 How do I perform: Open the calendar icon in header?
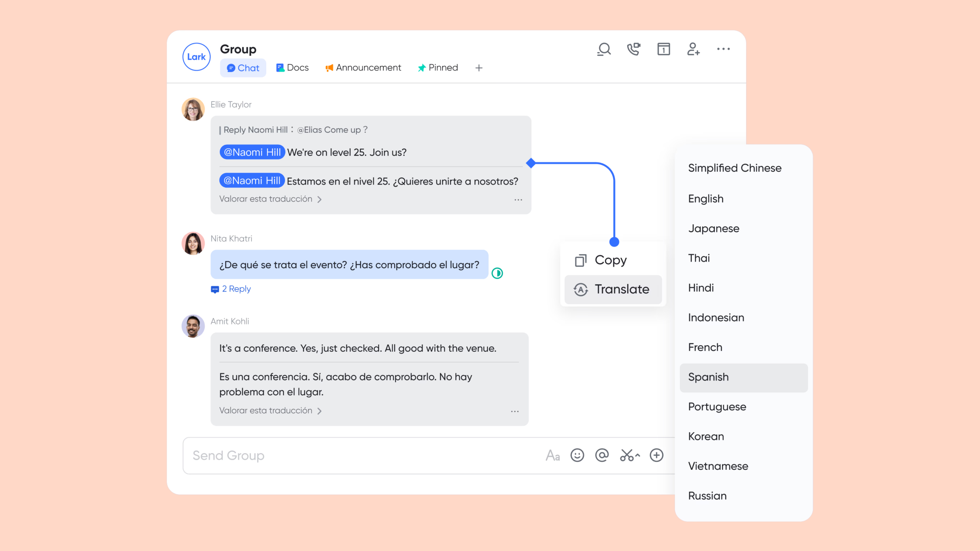[x=664, y=49]
